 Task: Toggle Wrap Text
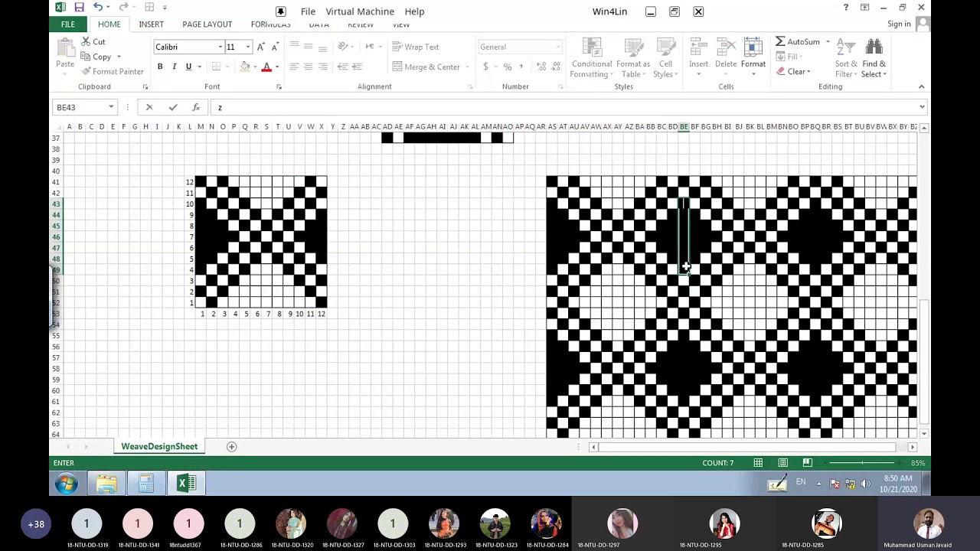coord(416,47)
